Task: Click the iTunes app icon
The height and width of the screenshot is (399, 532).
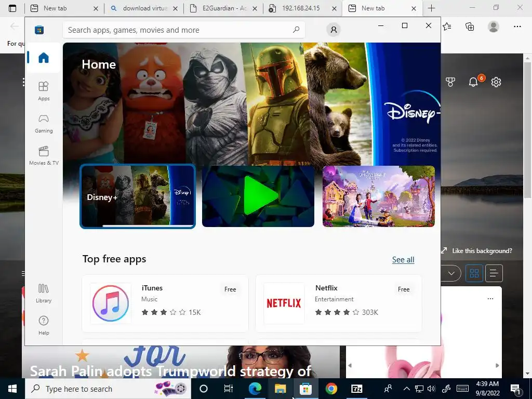Action: point(111,303)
